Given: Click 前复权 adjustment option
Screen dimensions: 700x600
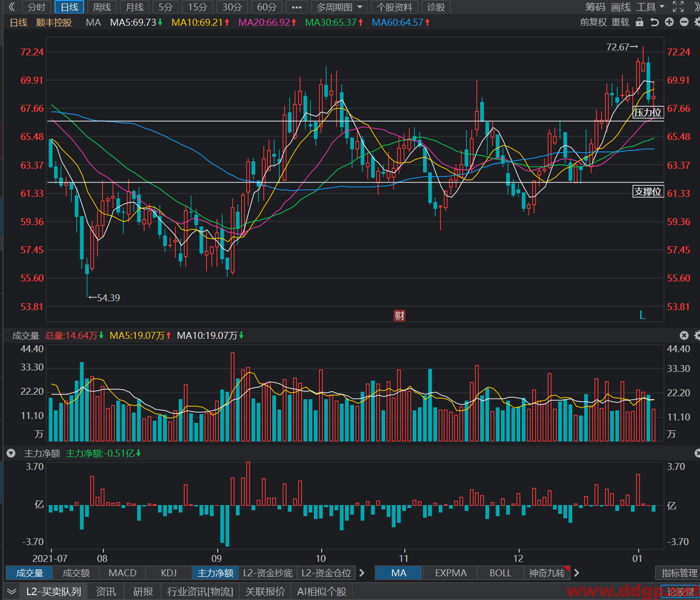Looking at the screenshot, I should click(593, 22).
